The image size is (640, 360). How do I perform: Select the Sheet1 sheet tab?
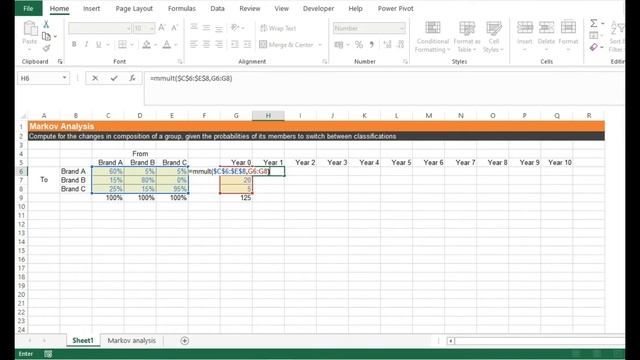pyautogui.click(x=83, y=340)
